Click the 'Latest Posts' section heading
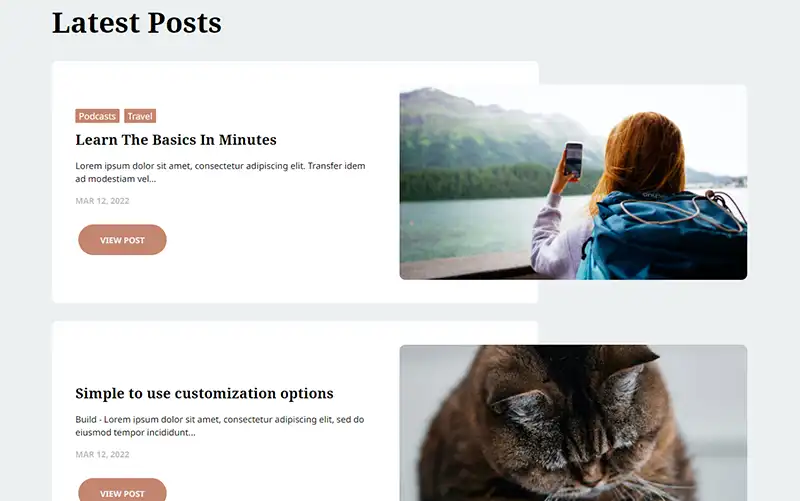Viewport: 800px width, 501px height. [x=137, y=23]
